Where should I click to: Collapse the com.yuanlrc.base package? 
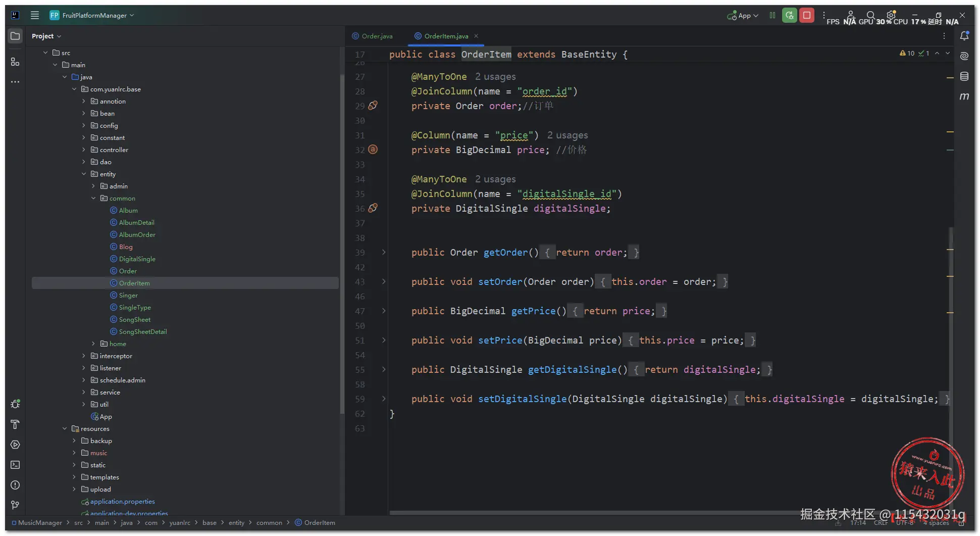(74, 89)
